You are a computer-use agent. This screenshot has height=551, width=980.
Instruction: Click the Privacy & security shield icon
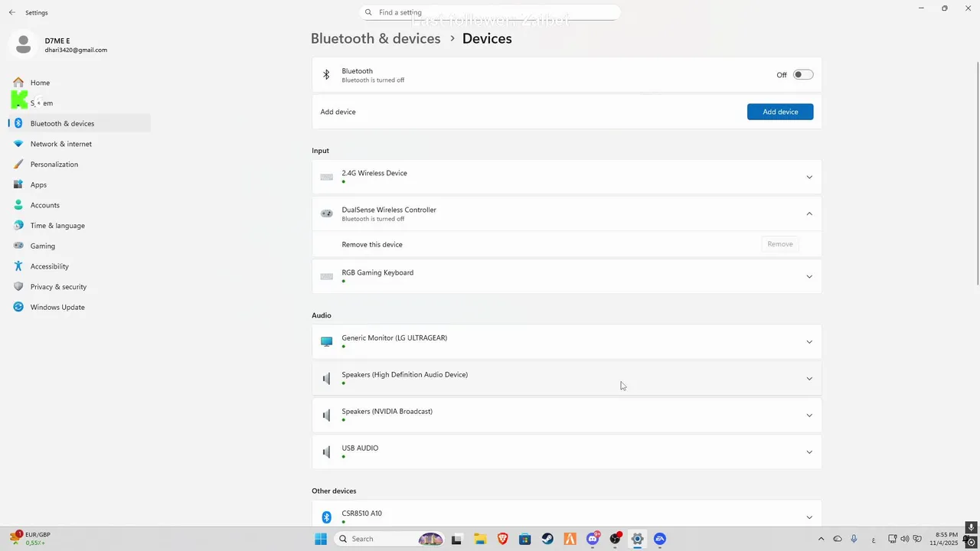pyautogui.click(x=18, y=287)
